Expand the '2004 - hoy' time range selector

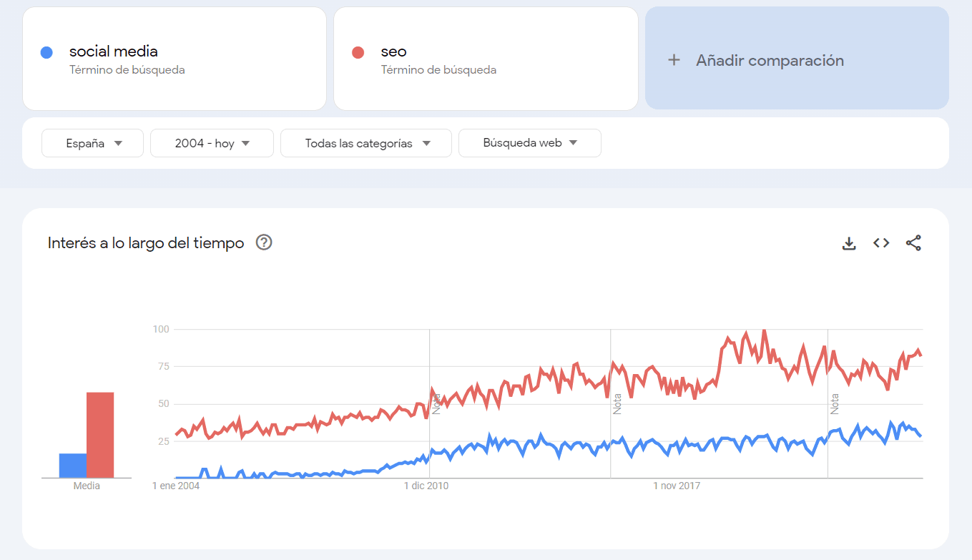(x=212, y=142)
